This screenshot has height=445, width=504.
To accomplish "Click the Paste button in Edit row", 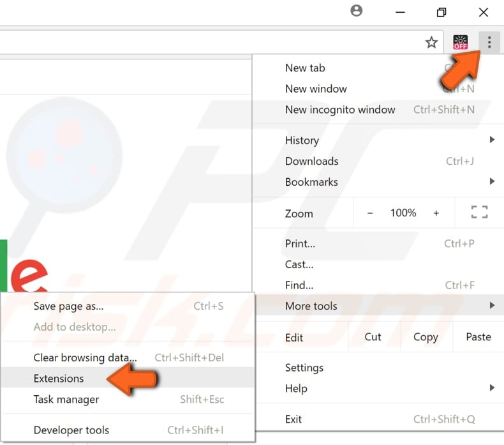I will tap(478, 337).
